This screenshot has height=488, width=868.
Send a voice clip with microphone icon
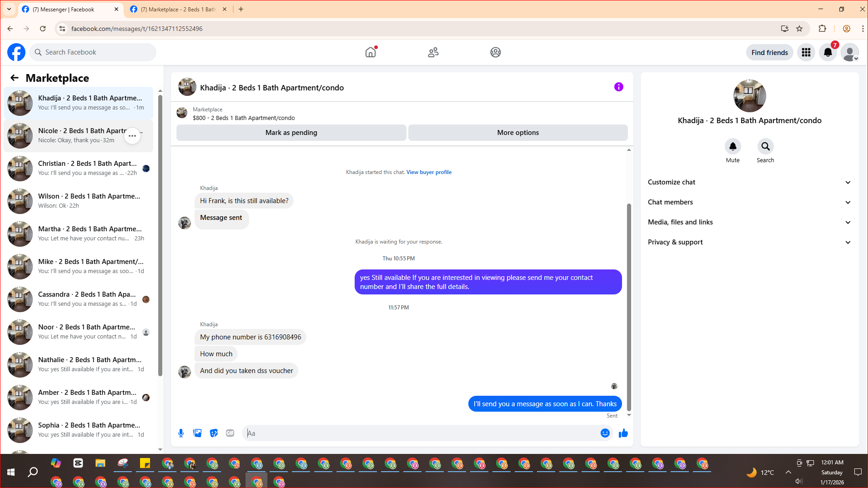pyautogui.click(x=181, y=433)
